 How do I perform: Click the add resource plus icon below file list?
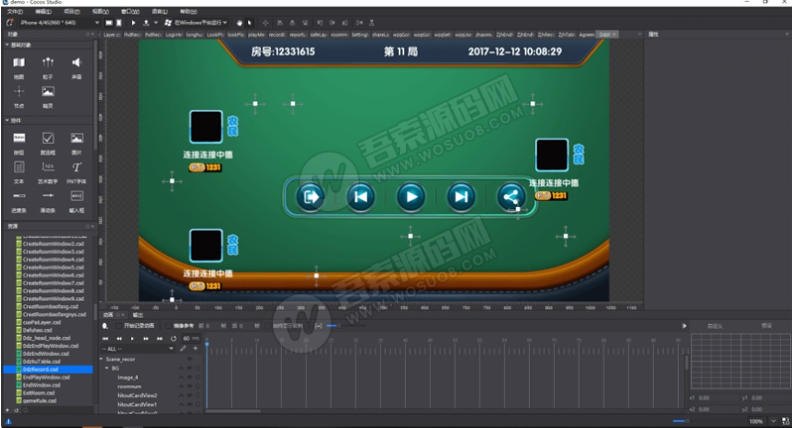[7, 410]
